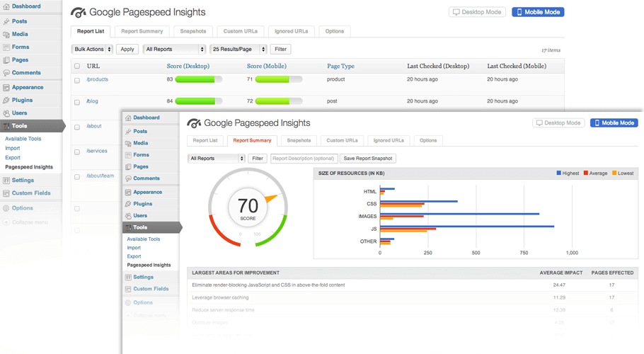Click Forms icon in back window sidebar
This screenshot has height=354, width=644.
click(x=6, y=47)
